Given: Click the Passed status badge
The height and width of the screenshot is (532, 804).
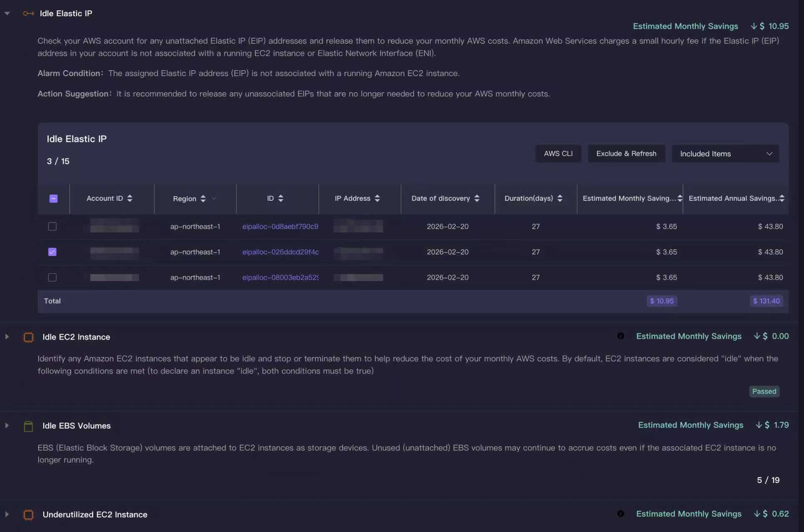Looking at the screenshot, I should tap(764, 391).
